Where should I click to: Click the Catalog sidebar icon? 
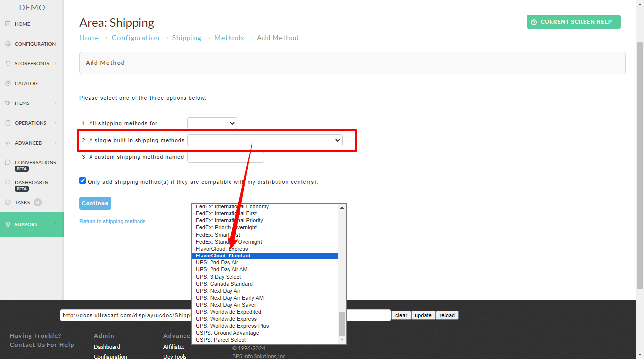click(8, 83)
